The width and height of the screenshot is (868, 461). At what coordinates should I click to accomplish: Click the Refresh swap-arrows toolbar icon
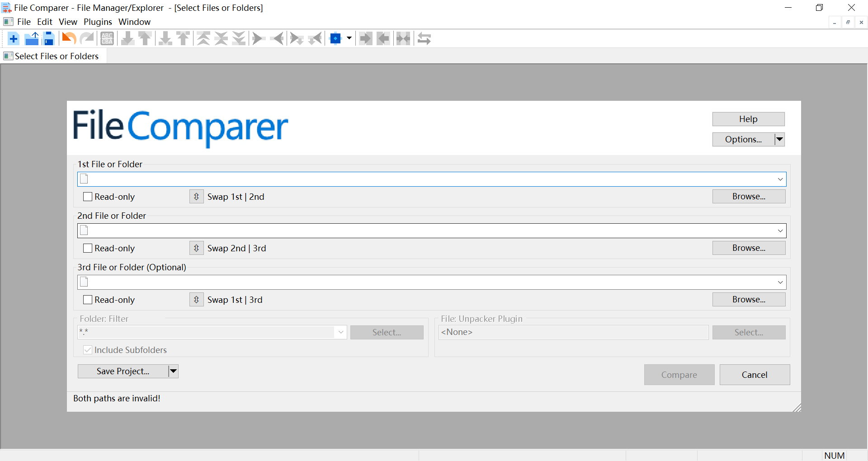tap(424, 39)
